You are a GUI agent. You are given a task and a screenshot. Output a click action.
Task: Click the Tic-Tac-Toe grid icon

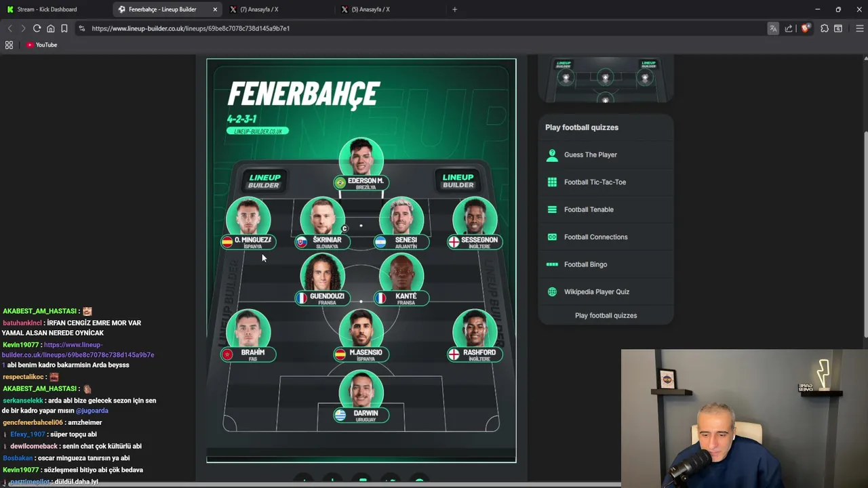click(552, 182)
